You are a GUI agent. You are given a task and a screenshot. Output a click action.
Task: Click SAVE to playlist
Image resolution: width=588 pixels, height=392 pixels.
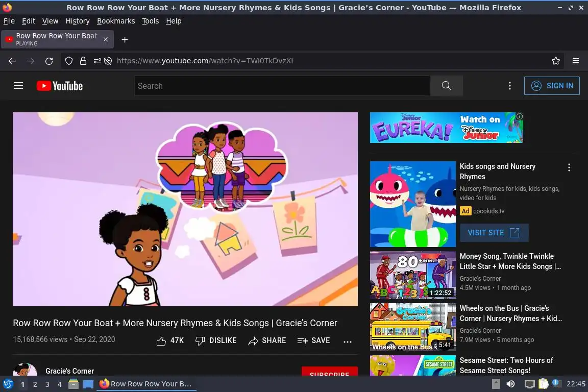coord(313,340)
